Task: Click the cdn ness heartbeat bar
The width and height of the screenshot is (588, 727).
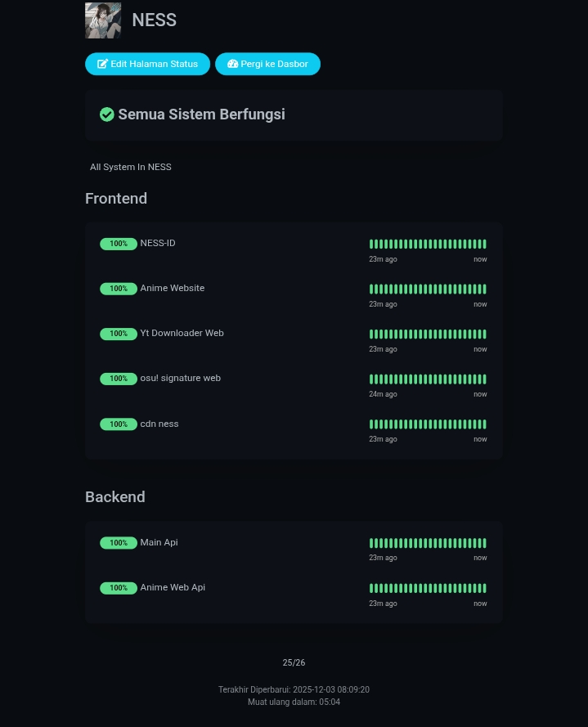Action: [x=428, y=424]
